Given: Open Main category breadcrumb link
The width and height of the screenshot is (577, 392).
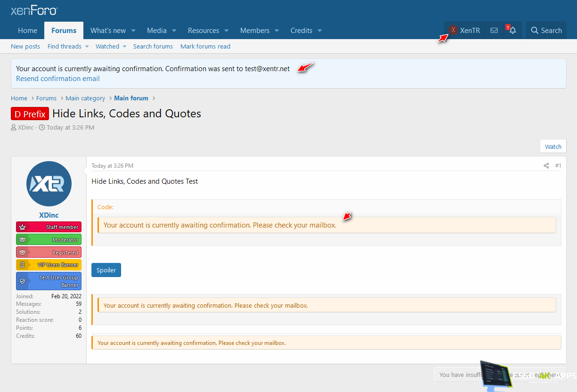Looking at the screenshot, I should pyautogui.click(x=85, y=98).
